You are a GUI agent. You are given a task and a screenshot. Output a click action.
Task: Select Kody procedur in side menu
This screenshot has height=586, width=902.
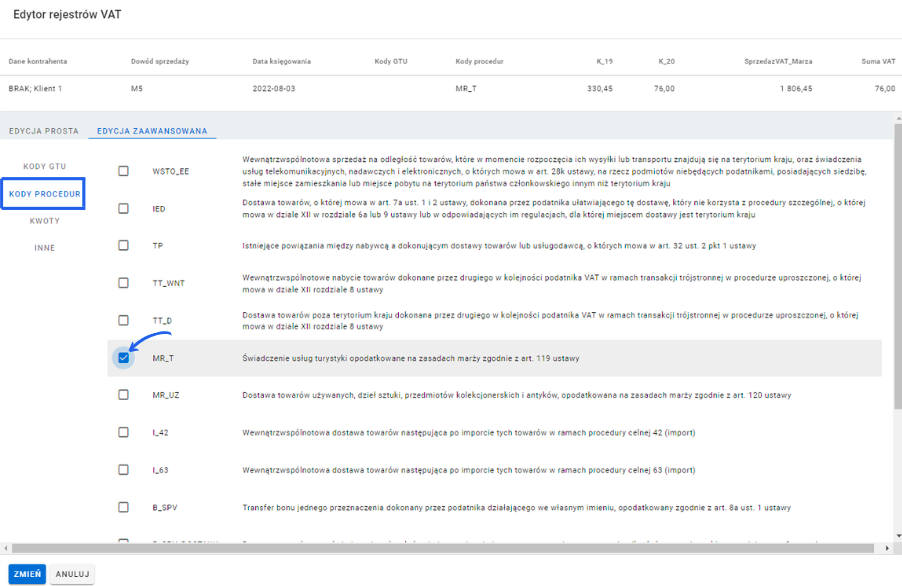tap(44, 193)
